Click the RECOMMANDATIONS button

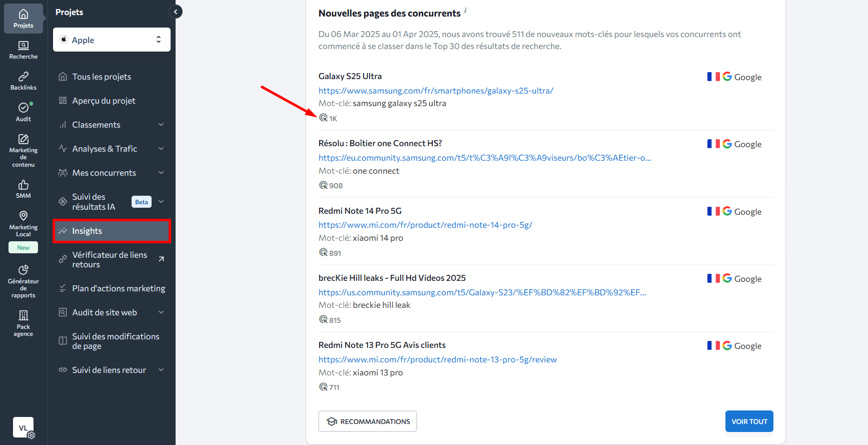[368, 421]
